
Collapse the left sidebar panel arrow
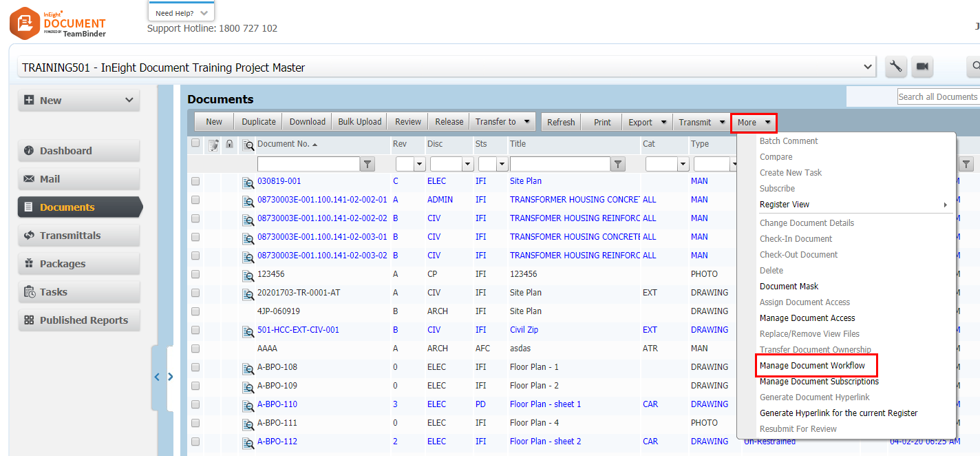click(x=157, y=377)
